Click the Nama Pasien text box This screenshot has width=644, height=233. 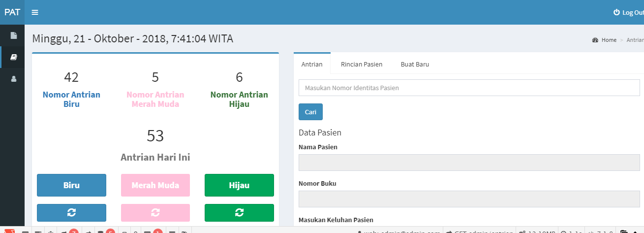pyautogui.click(x=469, y=163)
